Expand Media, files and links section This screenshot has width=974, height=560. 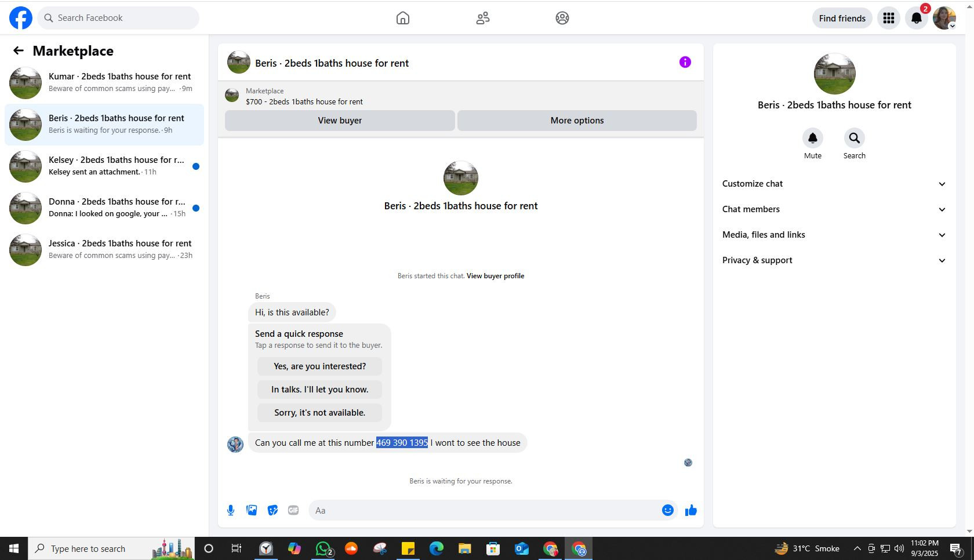[x=834, y=235]
